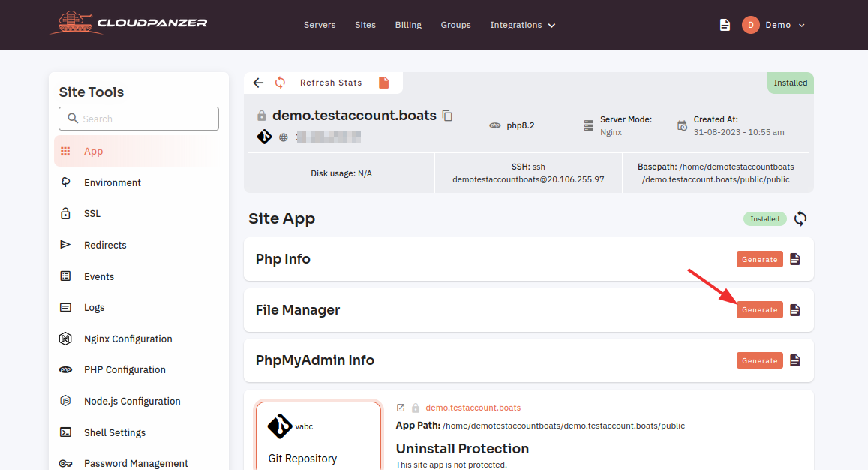Click the App Path text

[x=540, y=426]
